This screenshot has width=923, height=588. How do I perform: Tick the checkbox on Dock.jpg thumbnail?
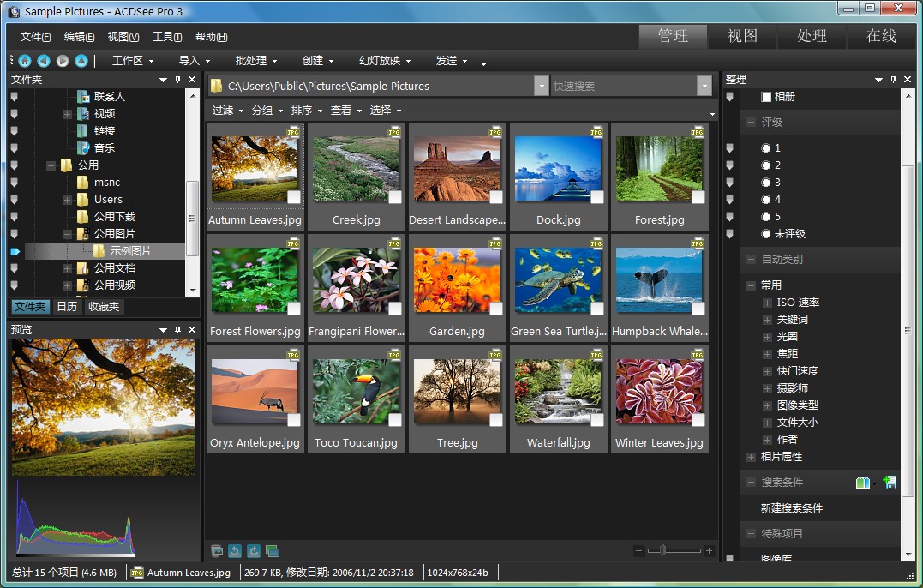coord(596,197)
